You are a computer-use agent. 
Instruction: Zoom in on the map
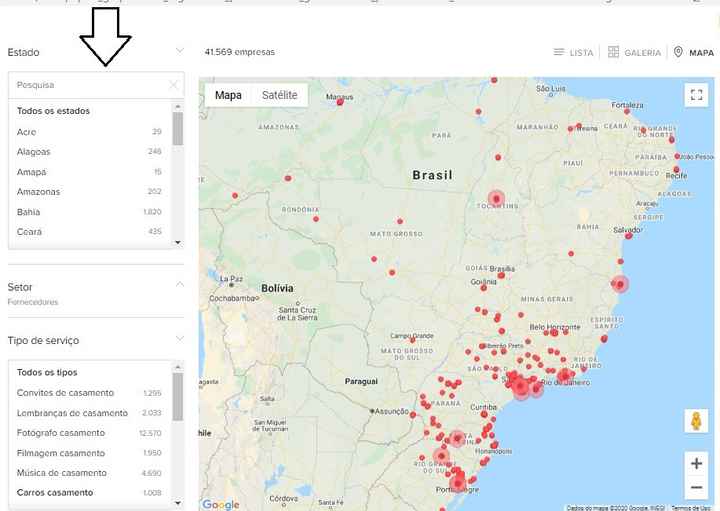697,463
